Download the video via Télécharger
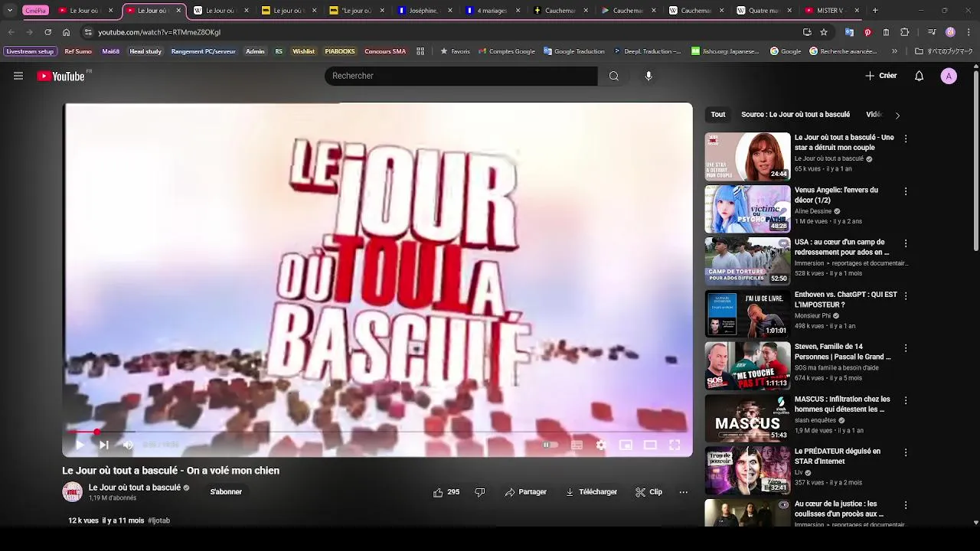The width and height of the screenshot is (980, 551). pyautogui.click(x=591, y=492)
